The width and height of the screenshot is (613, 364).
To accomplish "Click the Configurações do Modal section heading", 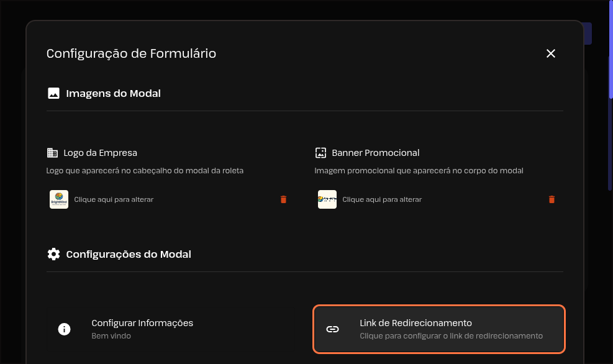I will pos(129,254).
